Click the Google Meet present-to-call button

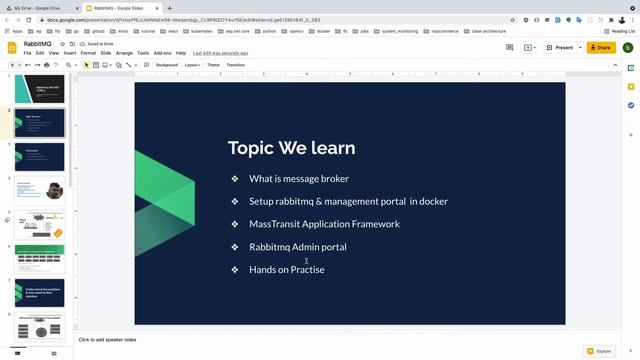[529, 48]
